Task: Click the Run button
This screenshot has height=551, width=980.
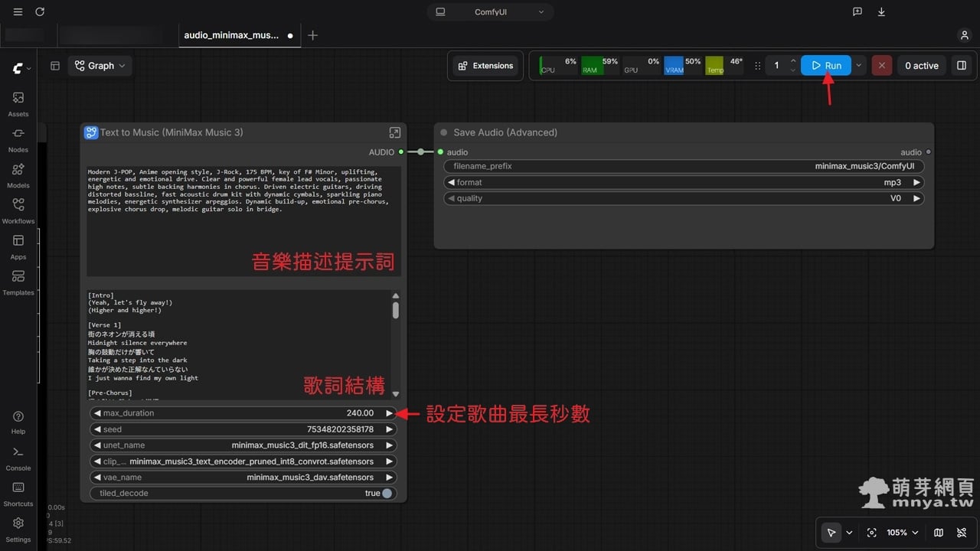Action: [x=826, y=66]
